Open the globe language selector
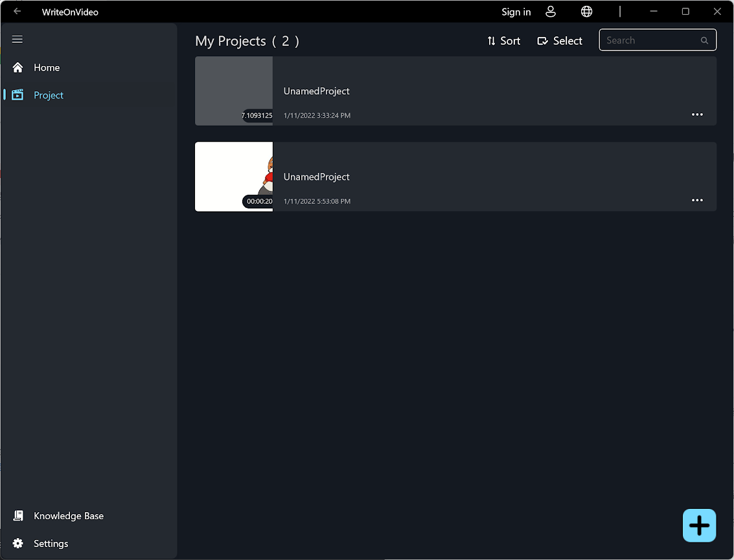 [586, 12]
